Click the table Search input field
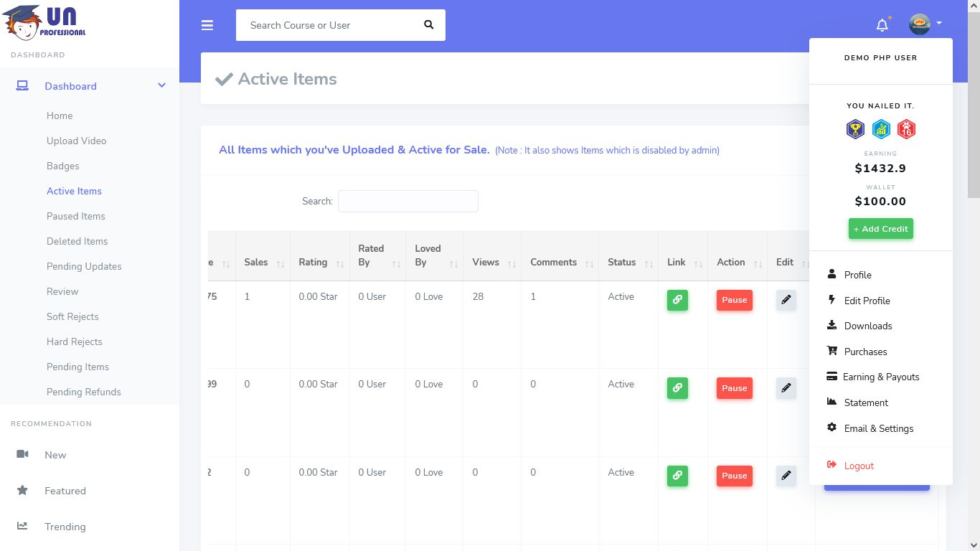This screenshot has width=980, height=551. pyautogui.click(x=407, y=202)
